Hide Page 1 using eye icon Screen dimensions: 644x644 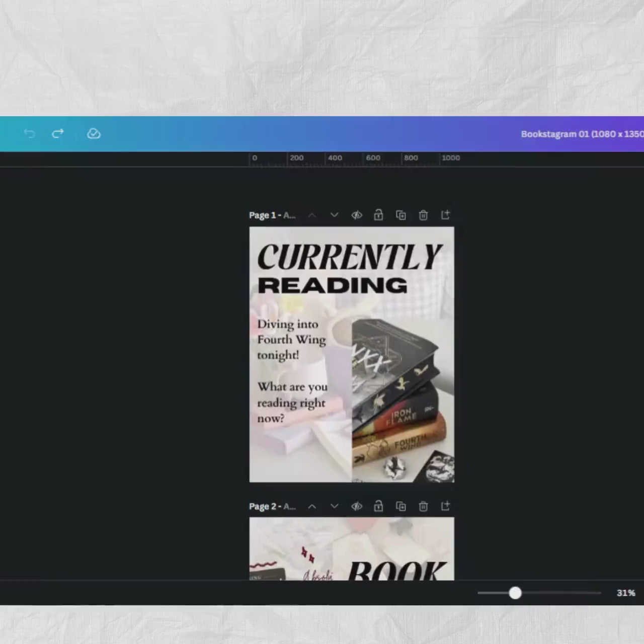357,215
